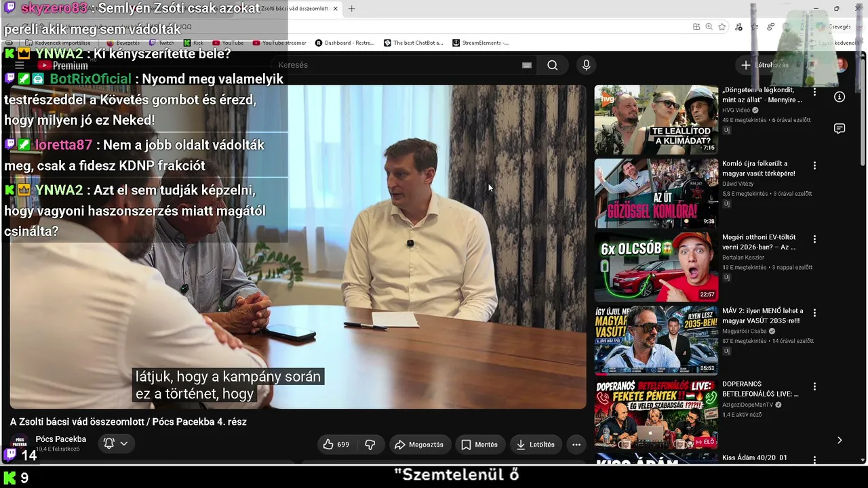This screenshot has width=868, height=488.
Task: Open the YouTube streamer bookmark
Action: pyautogui.click(x=279, y=43)
